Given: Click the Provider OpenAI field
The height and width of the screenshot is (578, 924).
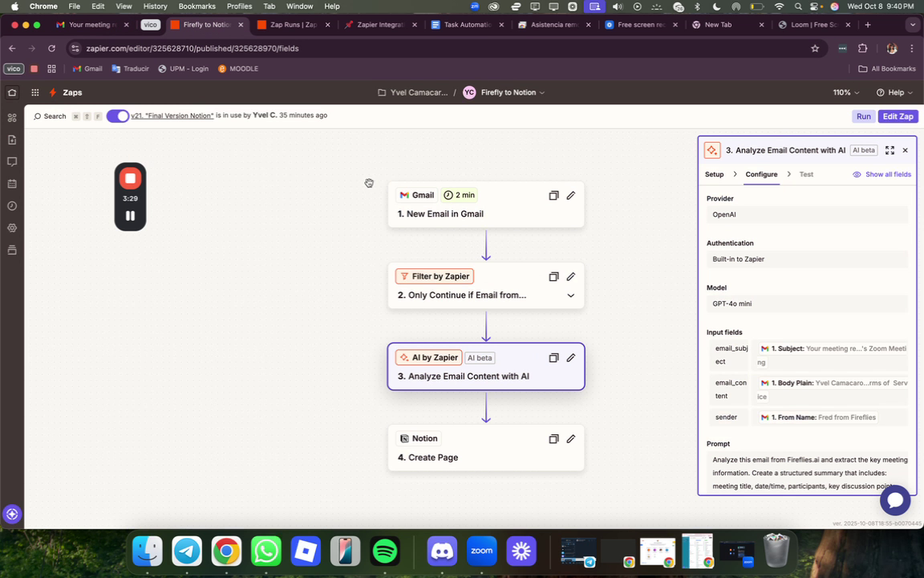Looking at the screenshot, I should (x=807, y=214).
